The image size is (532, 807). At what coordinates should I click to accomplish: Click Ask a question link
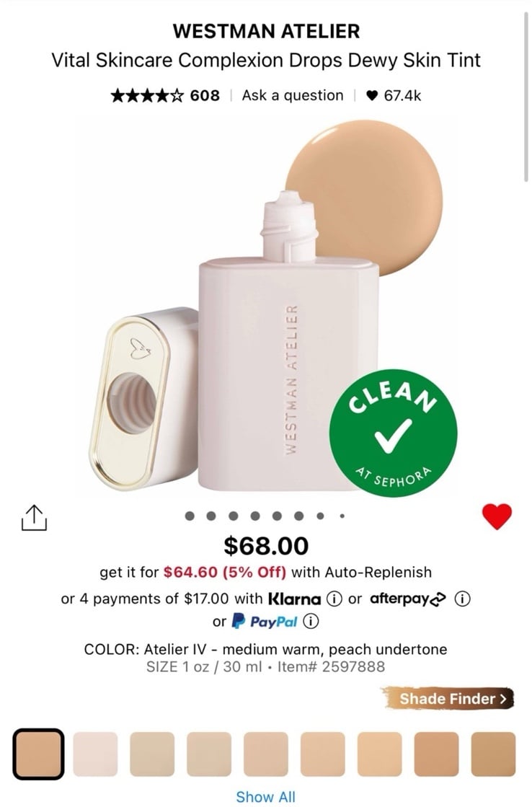[x=292, y=96]
